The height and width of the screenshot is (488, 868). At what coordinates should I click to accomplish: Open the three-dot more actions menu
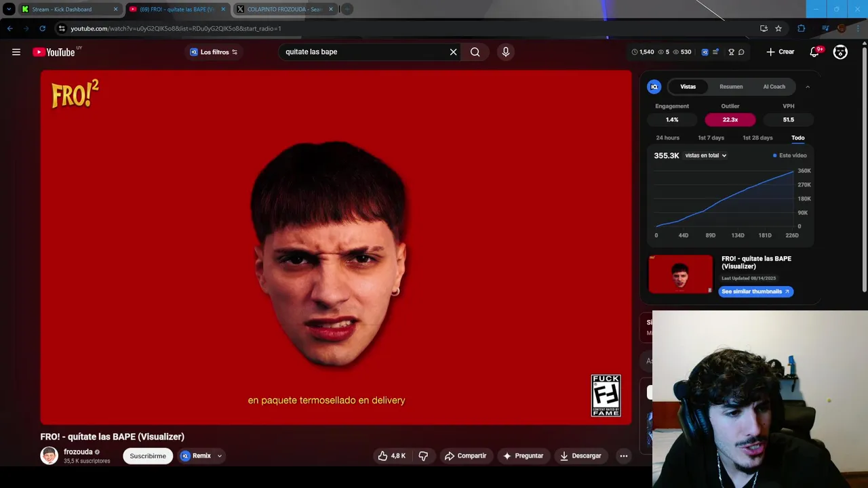tap(624, 456)
